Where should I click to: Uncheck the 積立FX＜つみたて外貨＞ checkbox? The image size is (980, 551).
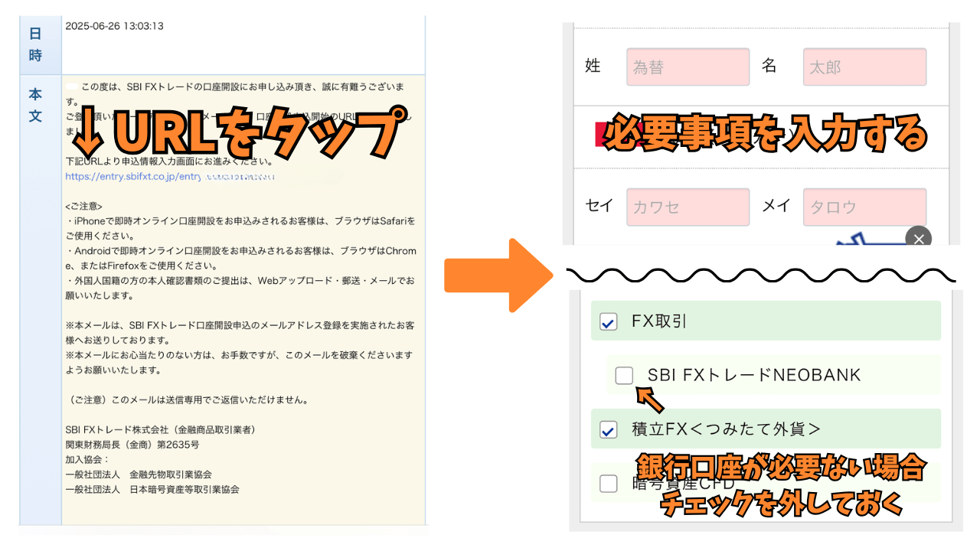coord(609,430)
